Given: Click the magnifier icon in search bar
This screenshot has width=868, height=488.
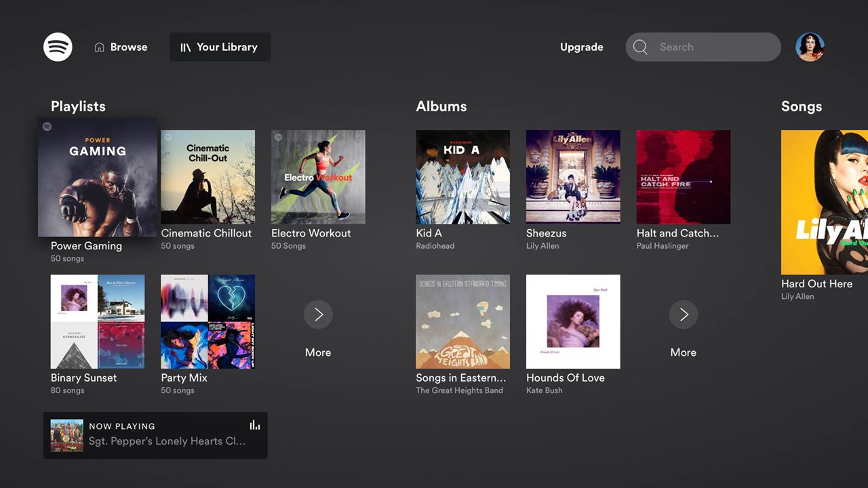Looking at the screenshot, I should click(640, 47).
